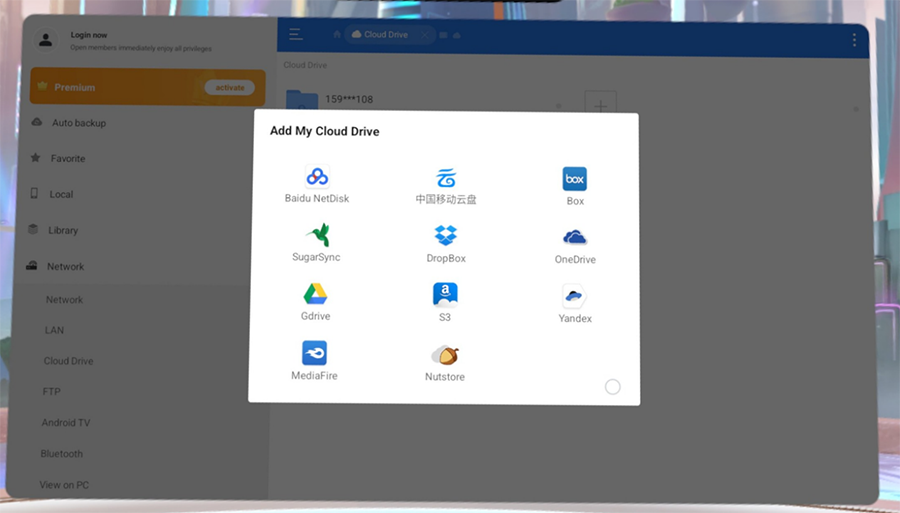Select FTP under Network
This screenshot has width=900, height=513.
click(51, 391)
